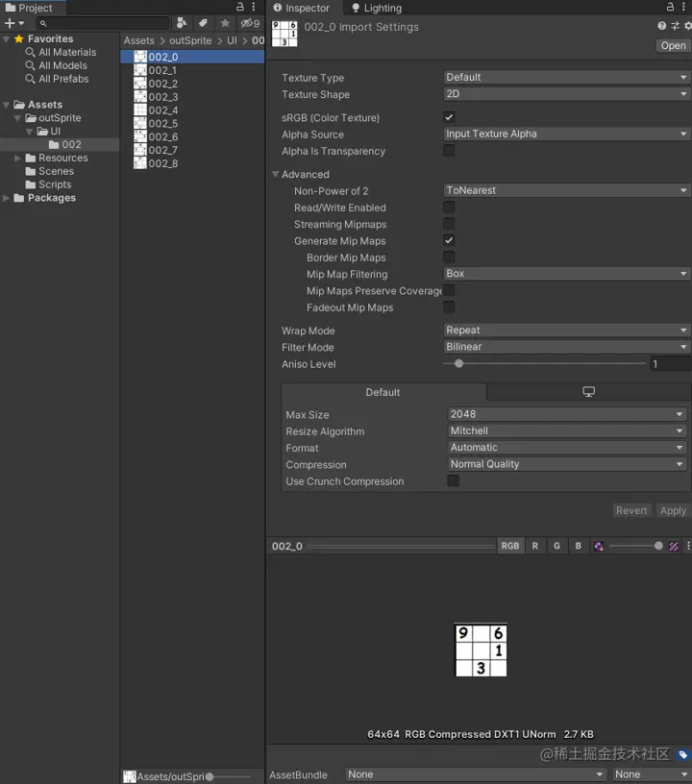This screenshot has height=784, width=692.
Task: Enable Border Mip Maps checkbox
Action: pyautogui.click(x=449, y=257)
